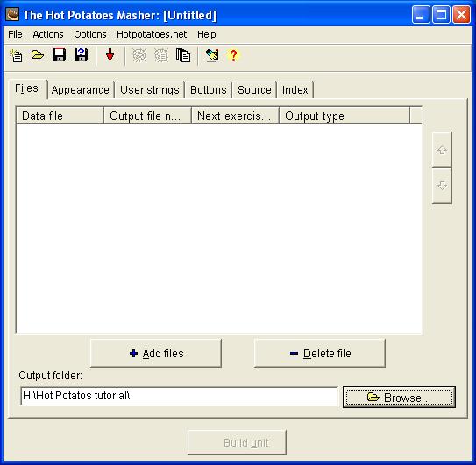The width and height of the screenshot is (476, 465).
Task: Switch to the Appearance tab
Action: [x=81, y=90]
